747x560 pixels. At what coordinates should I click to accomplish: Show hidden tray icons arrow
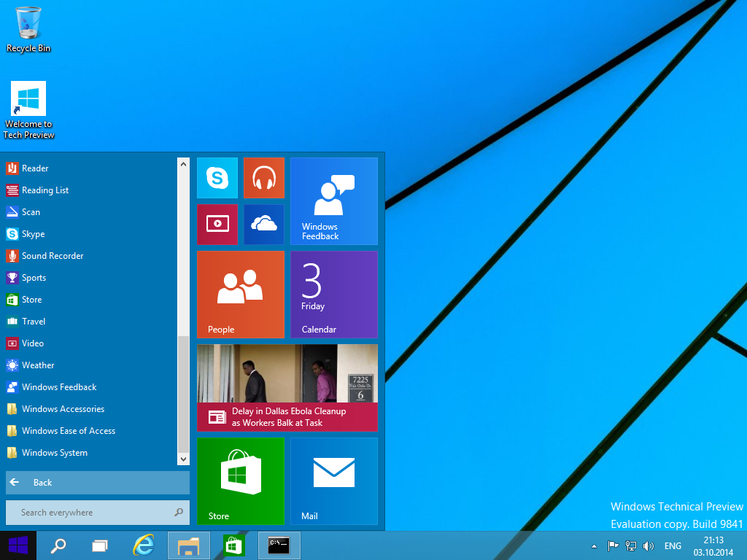[x=594, y=546]
